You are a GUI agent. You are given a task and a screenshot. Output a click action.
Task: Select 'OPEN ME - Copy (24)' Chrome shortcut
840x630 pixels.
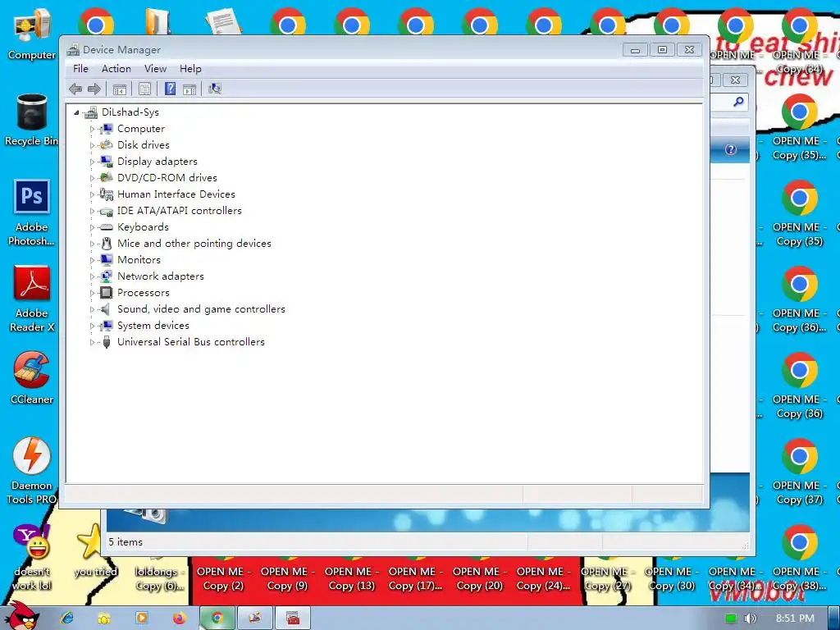[x=543, y=578]
